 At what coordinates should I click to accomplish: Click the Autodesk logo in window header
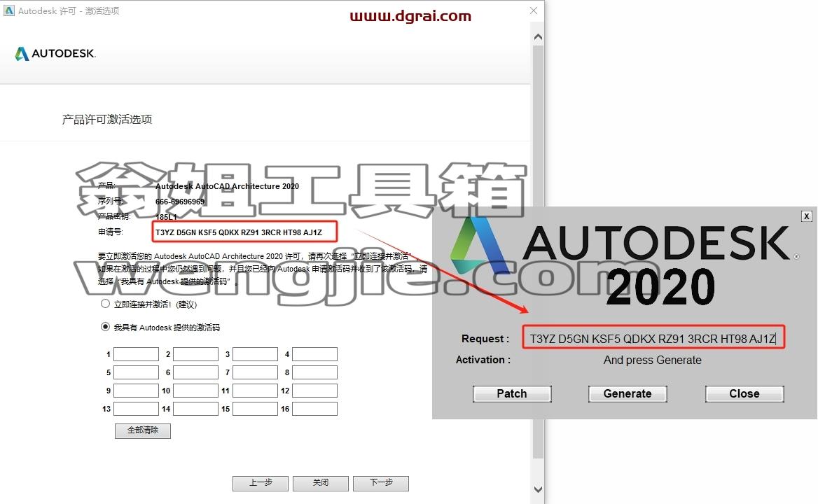tap(55, 53)
